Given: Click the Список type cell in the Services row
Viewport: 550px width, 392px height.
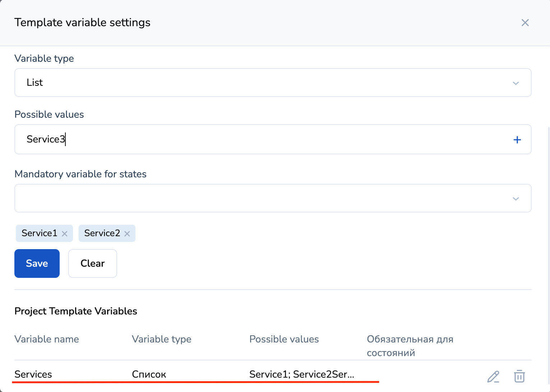Looking at the screenshot, I should pos(149,374).
